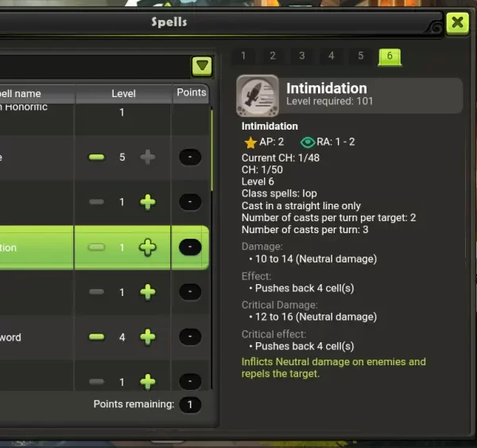The image size is (477, 448).
Task: Click the plus above the word spell row
Action: click(148, 292)
